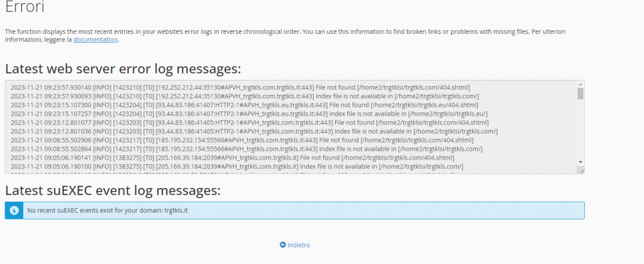Click the "Latest web server error log messages" heading

[123, 69]
